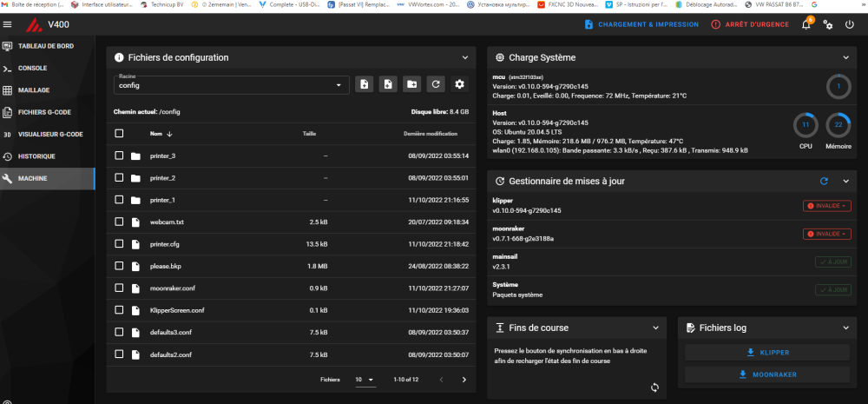Click the webcam.txt file icon
The image size is (868, 404).
point(135,222)
